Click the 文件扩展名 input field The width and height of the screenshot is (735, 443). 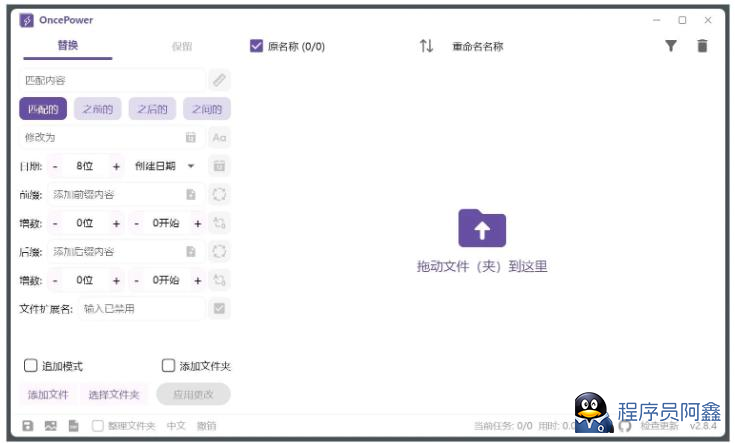coord(142,308)
